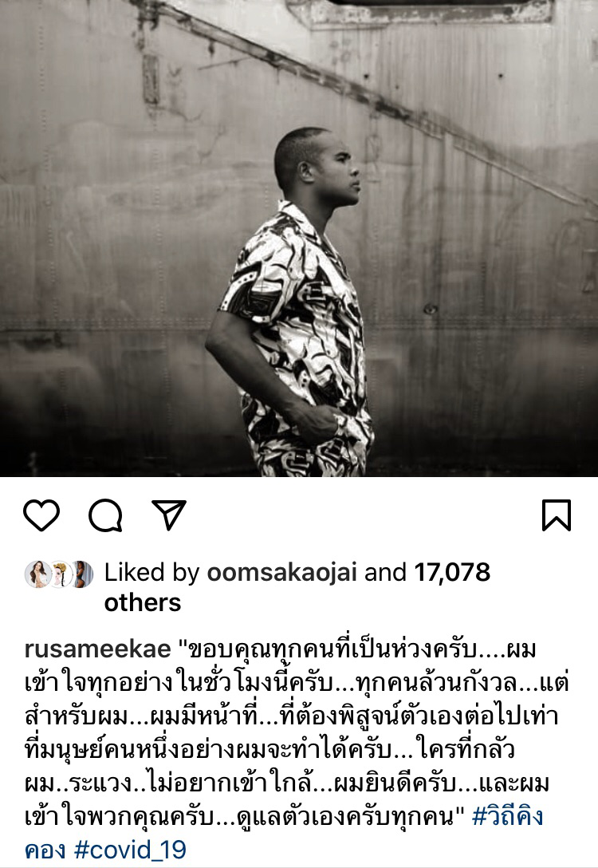The width and height of the screenshot is (598, 868).
Task: Open the third liker's avatar
Action: pyautogui.click(x=82, y=574)
